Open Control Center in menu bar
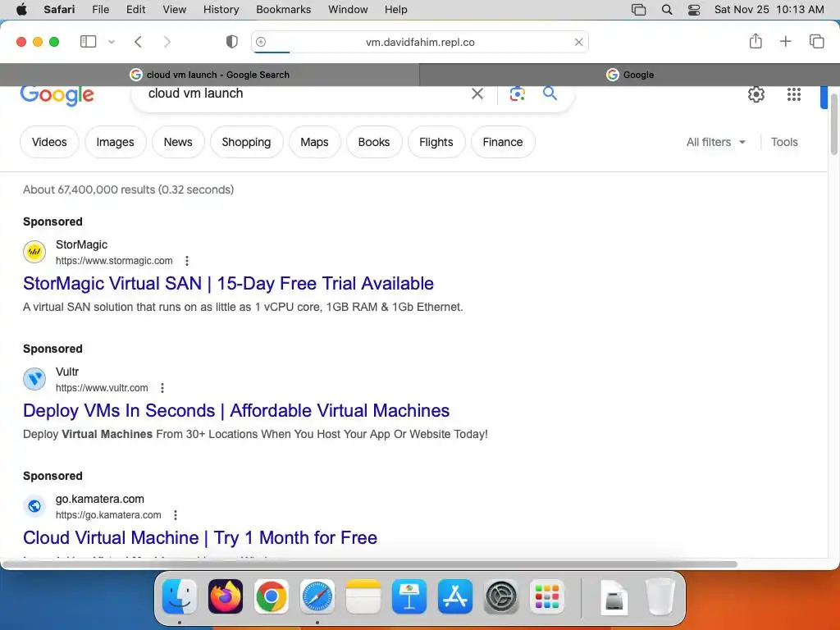This screenshot has height=630, width=840. point(694,10)
